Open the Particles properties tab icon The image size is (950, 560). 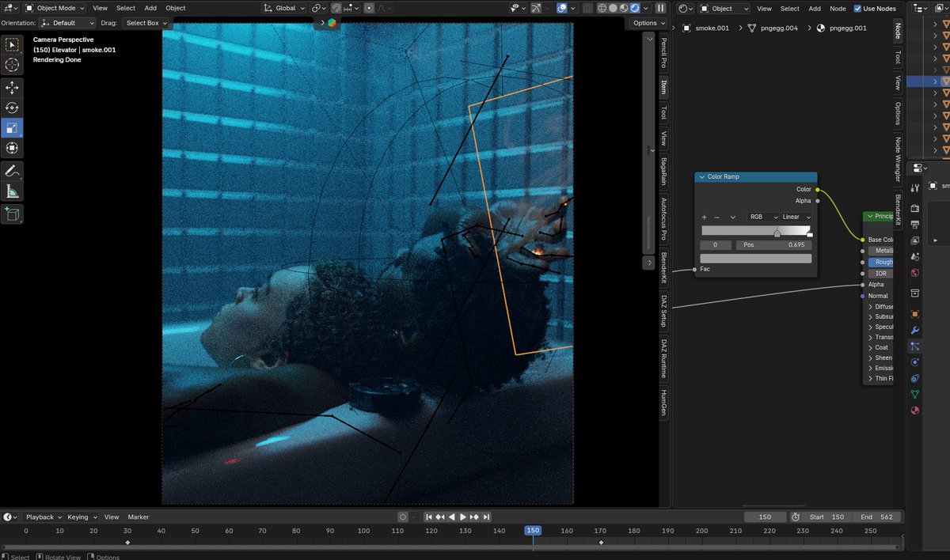914,346
